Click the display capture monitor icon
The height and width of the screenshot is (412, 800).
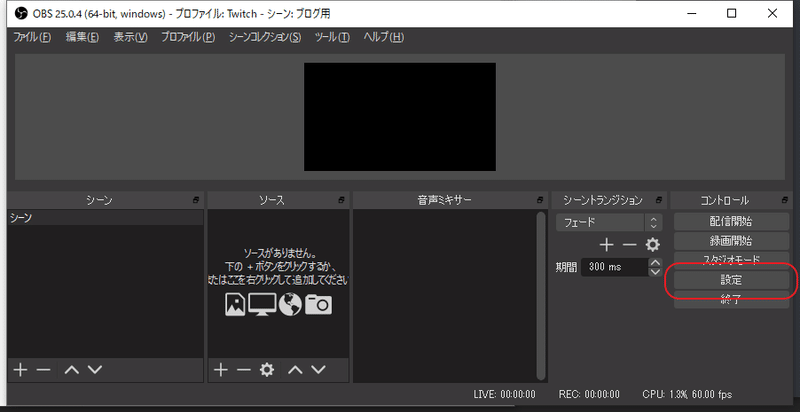[262, 304]
